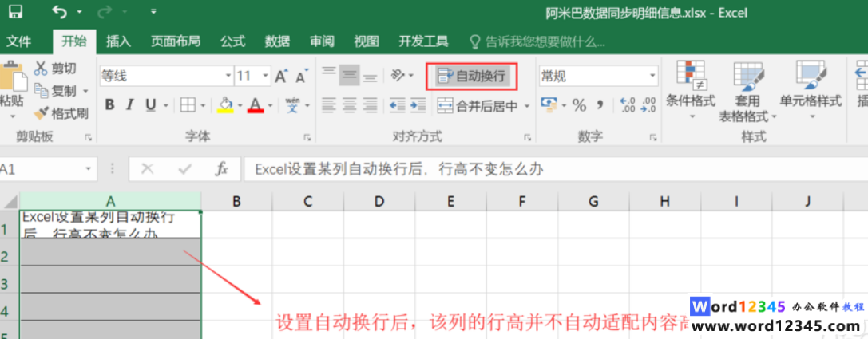Image resolution: width=868 pixels, height=339 pixels.
Task: Decrease indent icon
Action: click(x=398, y=104)
